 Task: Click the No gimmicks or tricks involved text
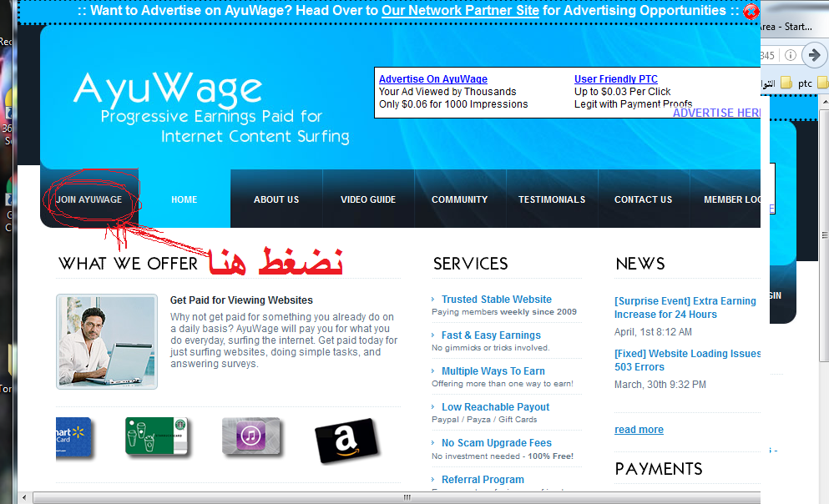tap(491, 348)
